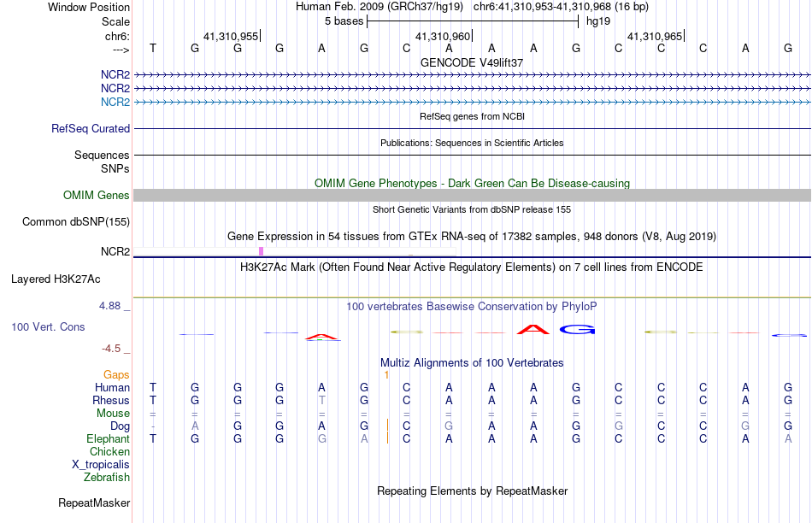Click the ---> base sequence arrow label

[x=121, y=50]
